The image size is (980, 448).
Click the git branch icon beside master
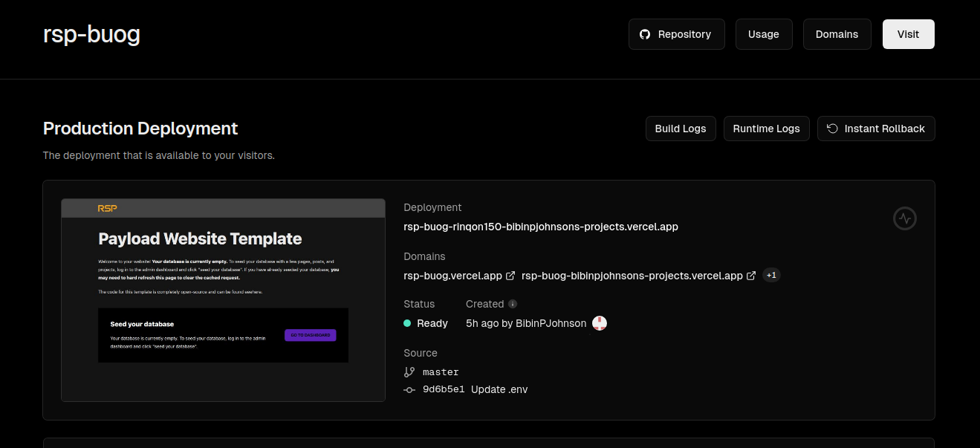click(409, 372)
